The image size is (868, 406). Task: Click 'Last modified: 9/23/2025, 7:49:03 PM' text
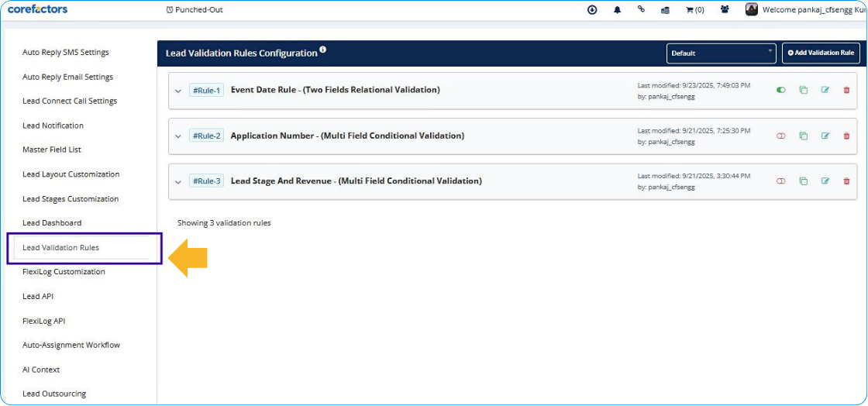pyautogui.click(x=694, y=85)
